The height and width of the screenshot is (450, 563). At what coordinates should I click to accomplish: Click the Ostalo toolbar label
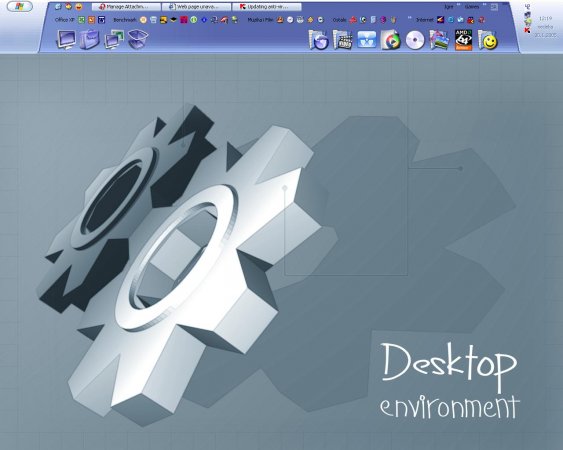coord(339,20)
